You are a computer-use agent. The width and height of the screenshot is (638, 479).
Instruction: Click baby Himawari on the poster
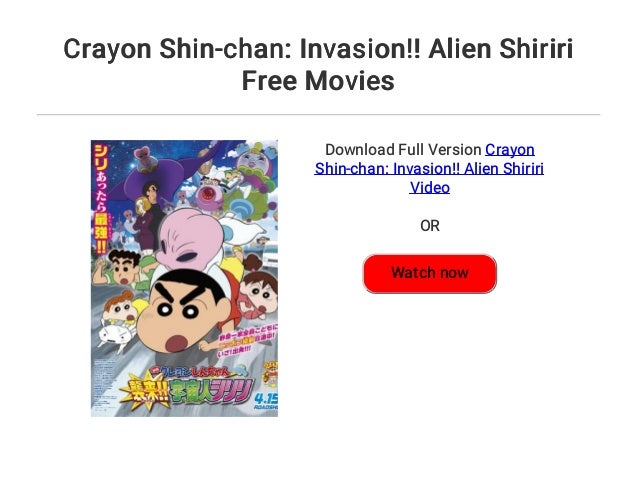[120, 310]
